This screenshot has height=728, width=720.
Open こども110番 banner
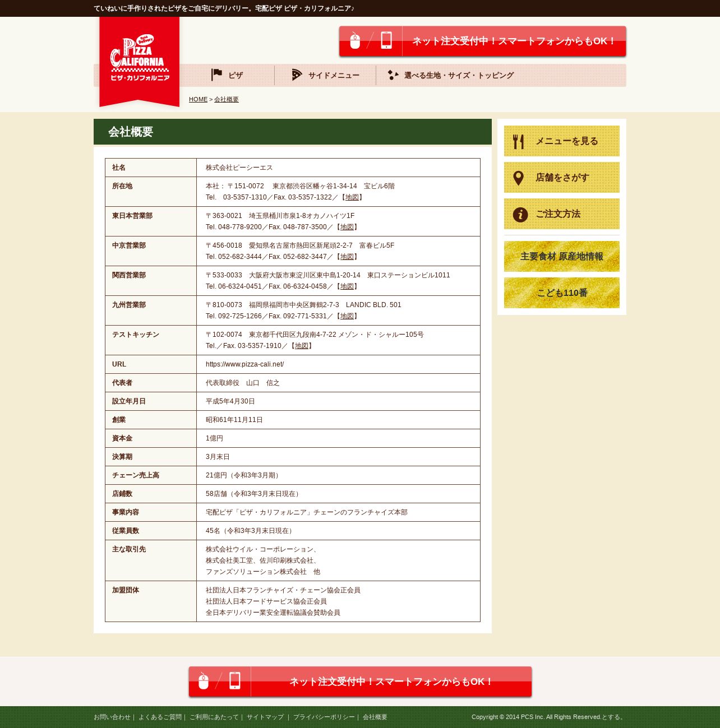(x=562, y=293)
